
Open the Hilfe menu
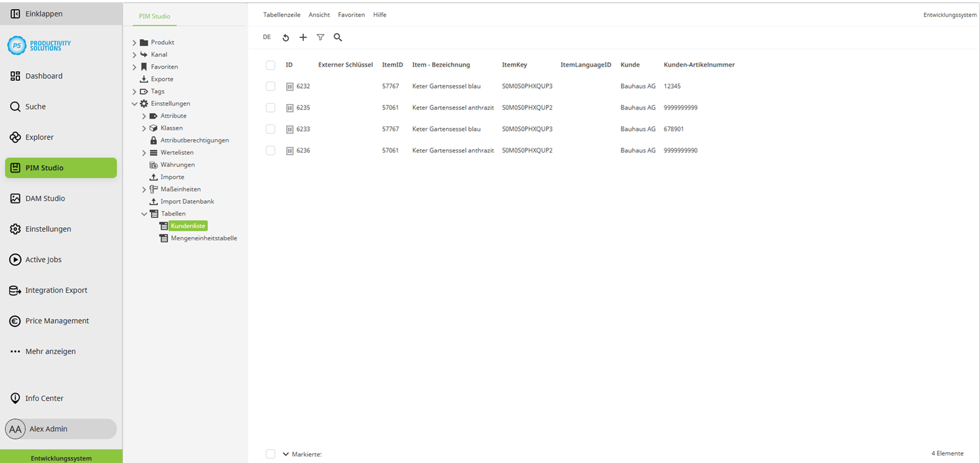point(379,14)
